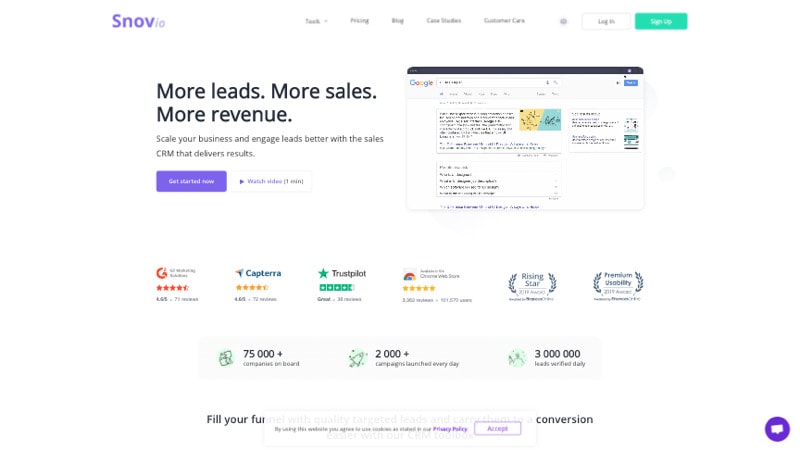
Task: Click Get started now button
Action: click(191, 181)
